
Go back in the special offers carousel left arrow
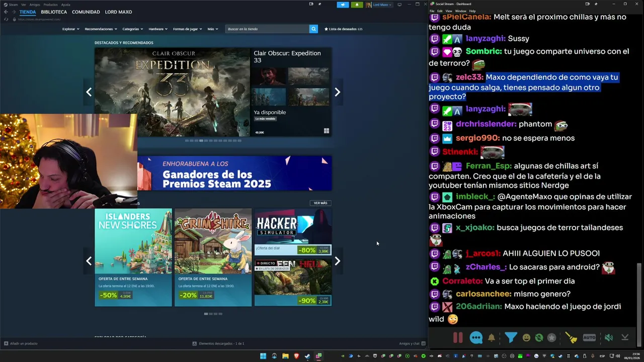89,261
